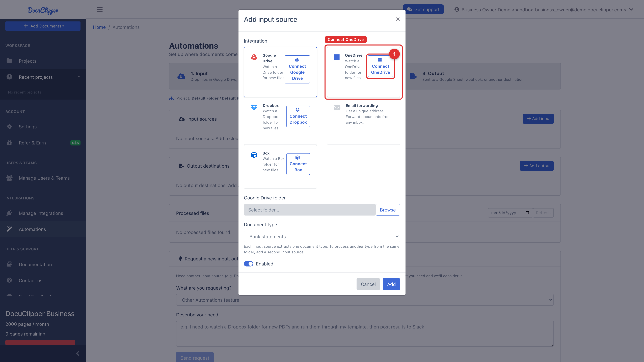The height and width of the screenshot is (362, 644).
Task: Click the Manage Users & Teams icon
Action: pyautogui.click(x=10, y=178)
